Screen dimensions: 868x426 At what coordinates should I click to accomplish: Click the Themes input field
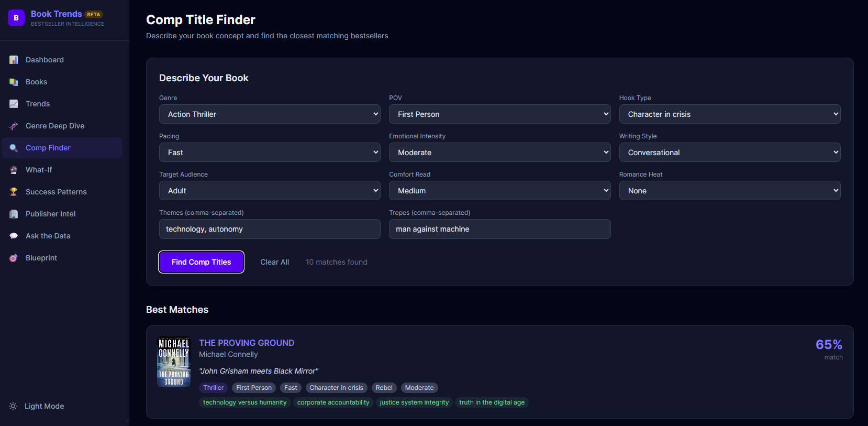270,229
